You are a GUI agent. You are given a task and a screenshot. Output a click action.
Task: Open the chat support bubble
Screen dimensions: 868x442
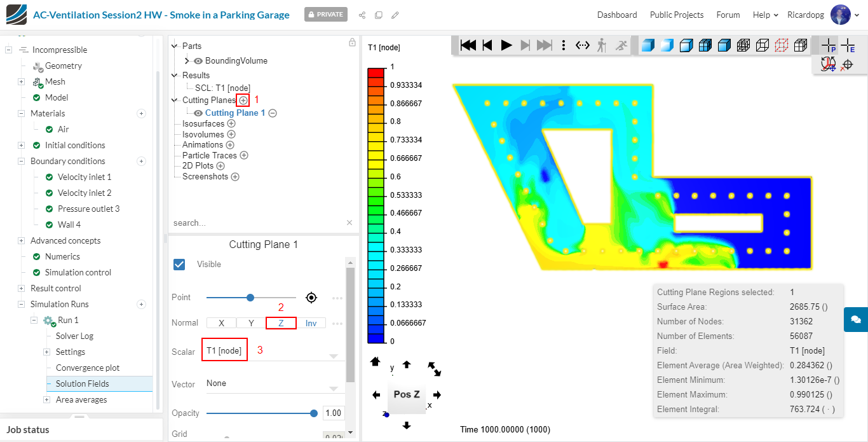[x=855, y=319]
